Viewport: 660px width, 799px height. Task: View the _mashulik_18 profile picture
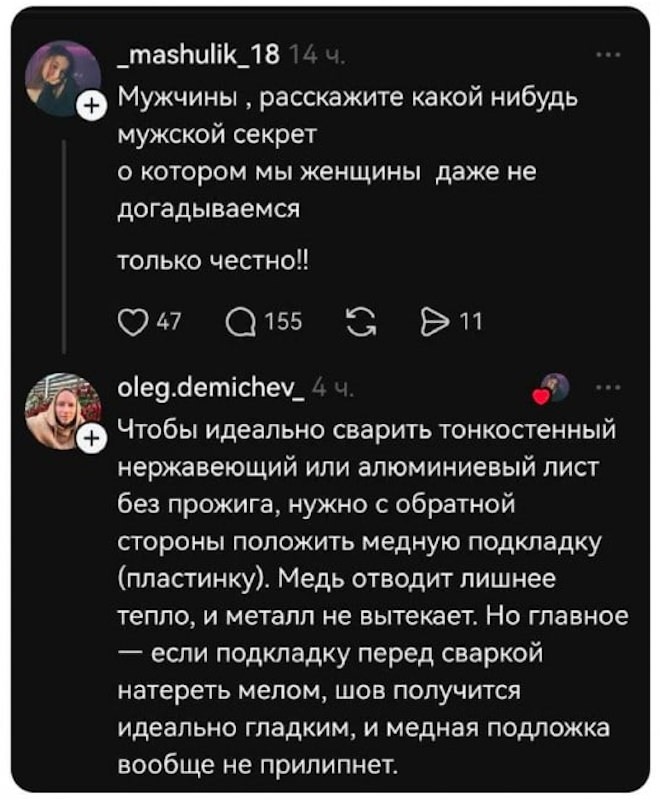(66, 75)
